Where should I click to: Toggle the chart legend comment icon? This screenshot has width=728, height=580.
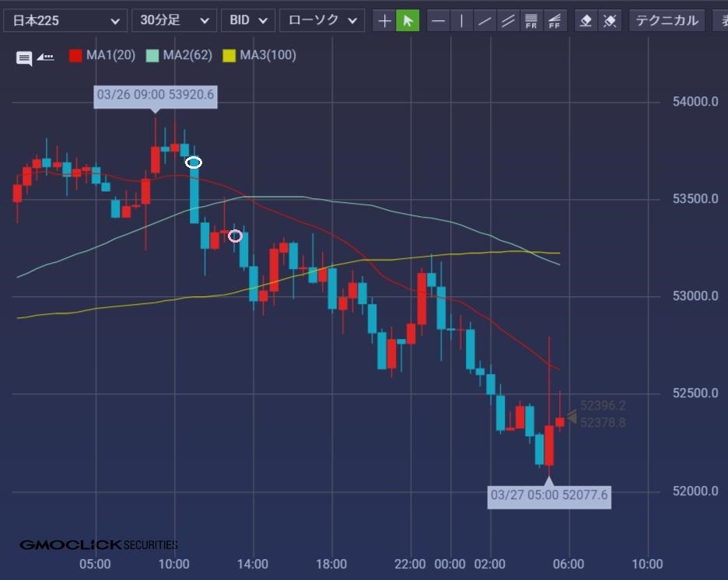click(x=24, y=58)
